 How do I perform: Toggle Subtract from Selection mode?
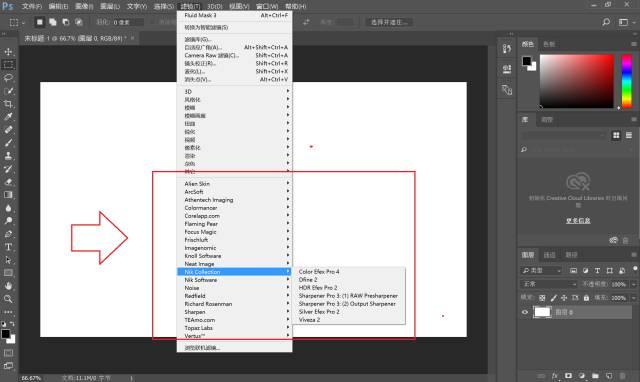pos(66,22)
